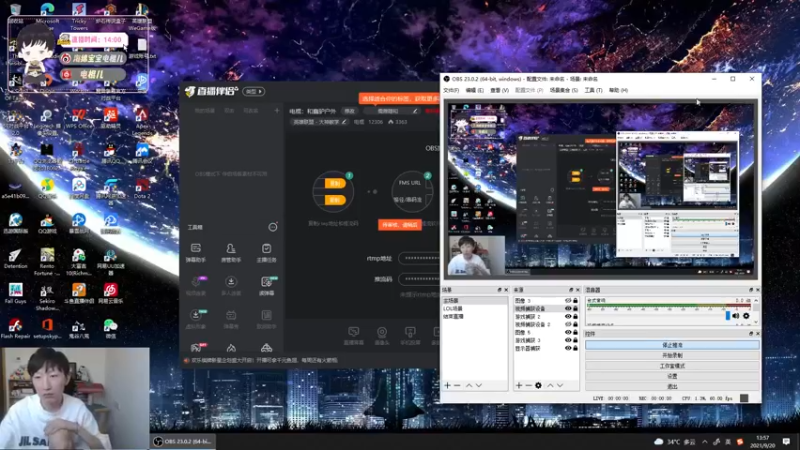Open the Apex Legends desktop icon
This screenshot has height=450, width=800.
coord(142,120)
